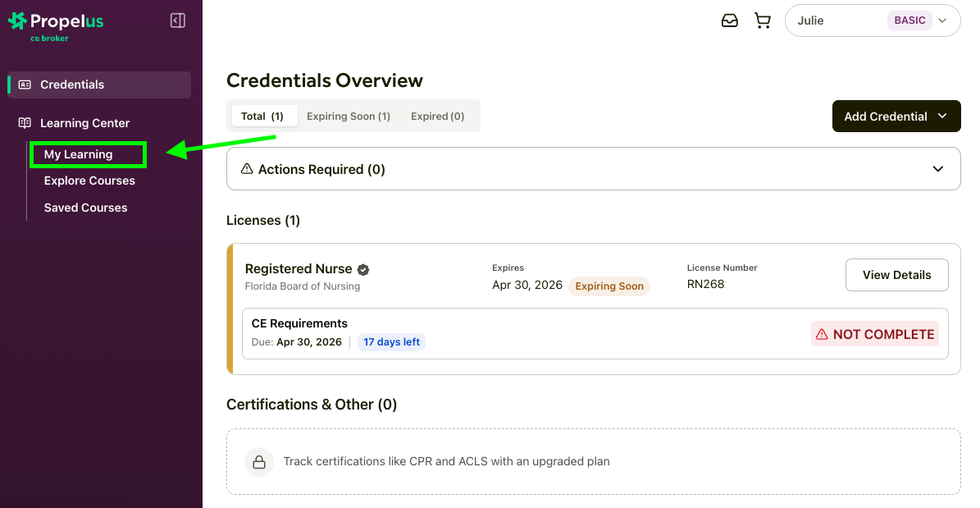
Task: Click the View Details button
Action: [896, 275]
